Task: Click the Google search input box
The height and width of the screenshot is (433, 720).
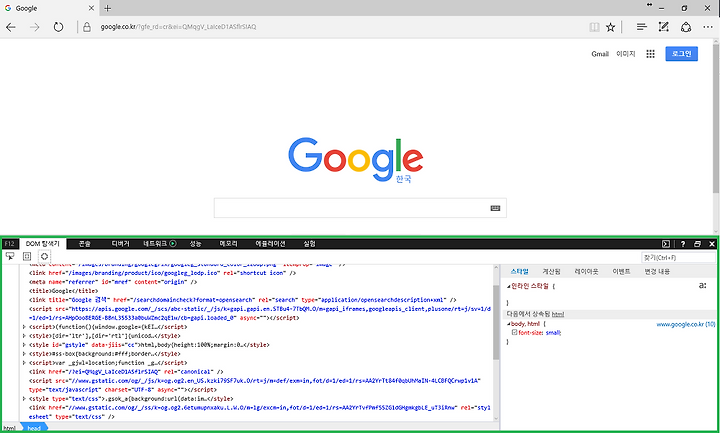Action: click(x=360, y=208)
